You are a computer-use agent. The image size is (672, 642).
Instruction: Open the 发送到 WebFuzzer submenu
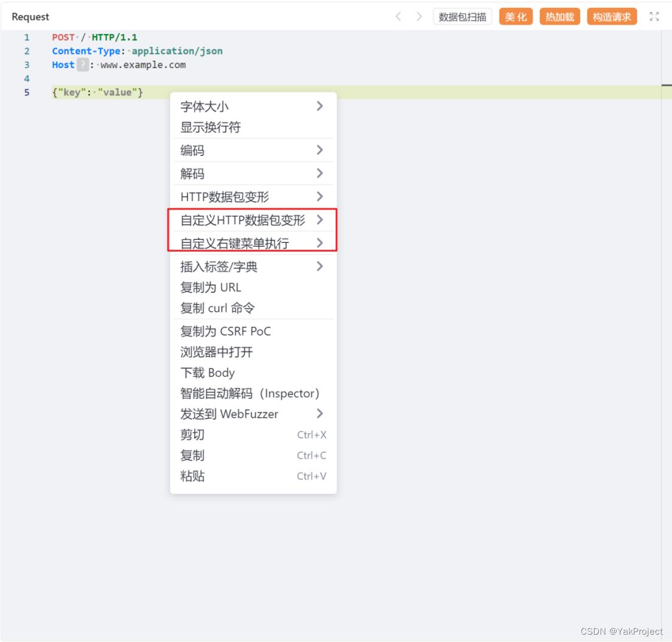[253, 414]
